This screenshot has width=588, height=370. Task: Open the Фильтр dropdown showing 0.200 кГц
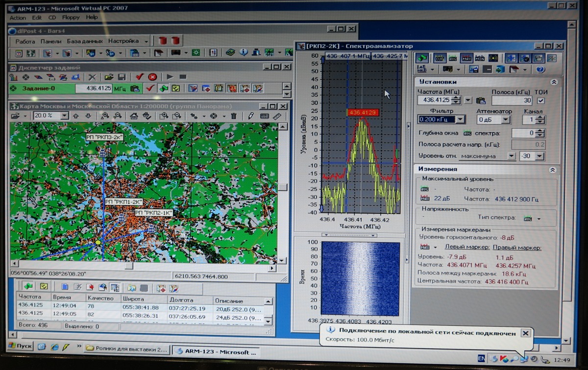point(460,119)
